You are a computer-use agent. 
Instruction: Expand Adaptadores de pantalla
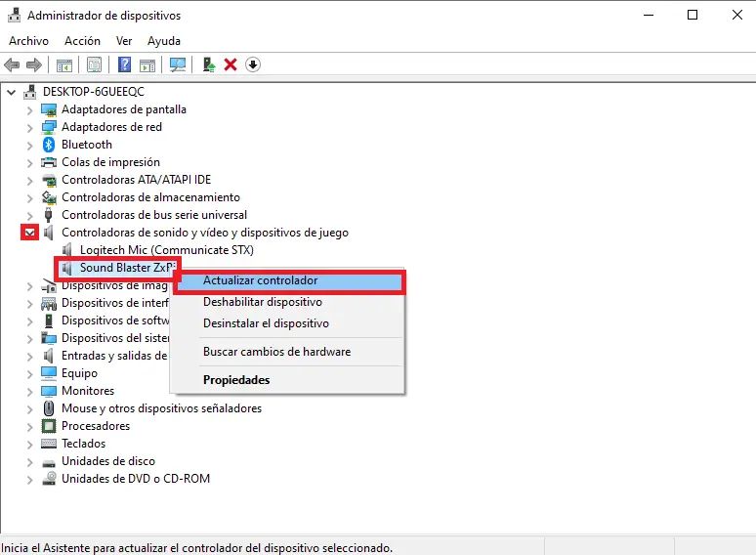[x=30, y=110]
